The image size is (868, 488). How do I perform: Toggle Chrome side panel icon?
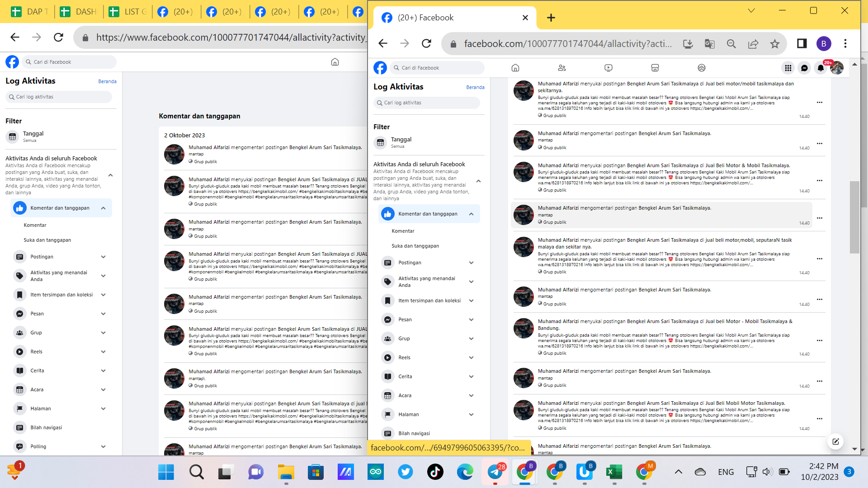[802, 43]
